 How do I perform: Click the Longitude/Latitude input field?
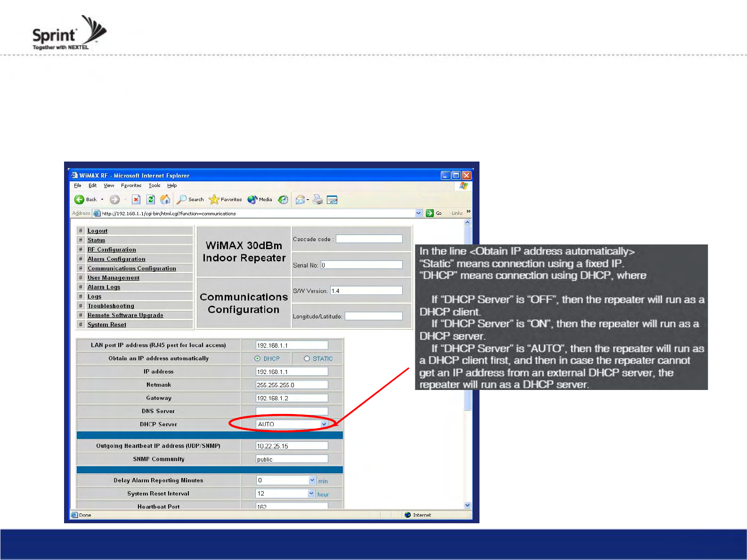pos(374,316)
